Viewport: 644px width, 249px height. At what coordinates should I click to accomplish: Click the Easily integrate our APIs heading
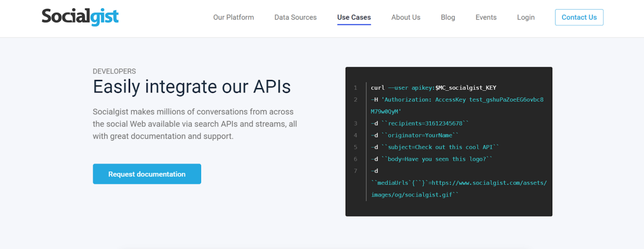pos(192,87)
